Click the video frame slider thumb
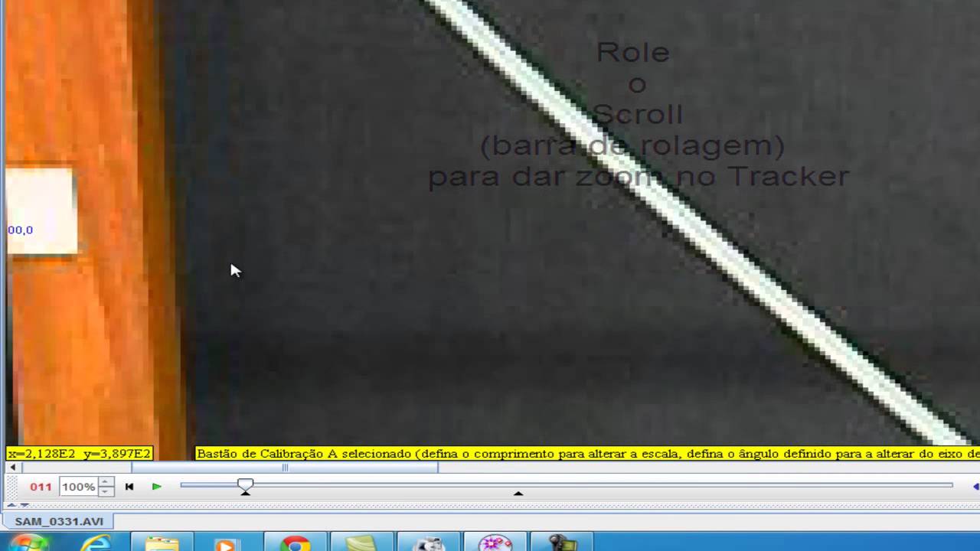The width and height of the screenshot is (980, 551). (x=245, y=484)
